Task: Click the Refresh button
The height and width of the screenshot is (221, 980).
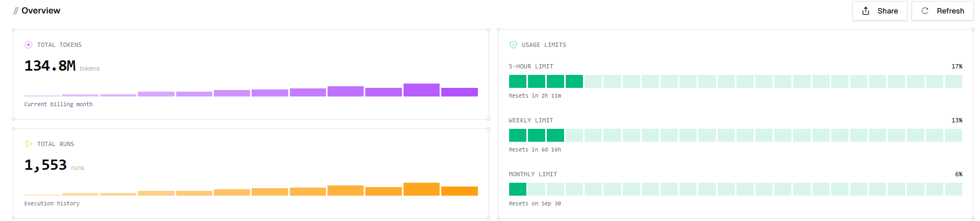Action: pyautogui.click(x=942, y=11)
